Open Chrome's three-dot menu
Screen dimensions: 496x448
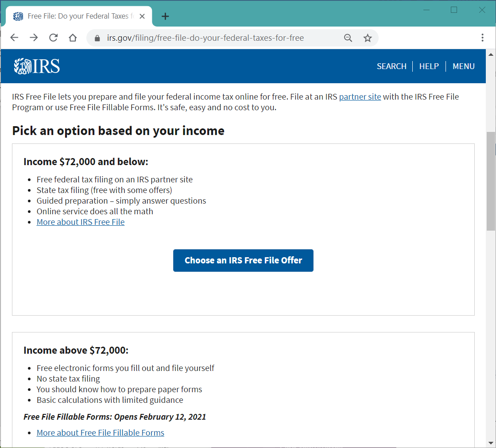pos(483,38)
